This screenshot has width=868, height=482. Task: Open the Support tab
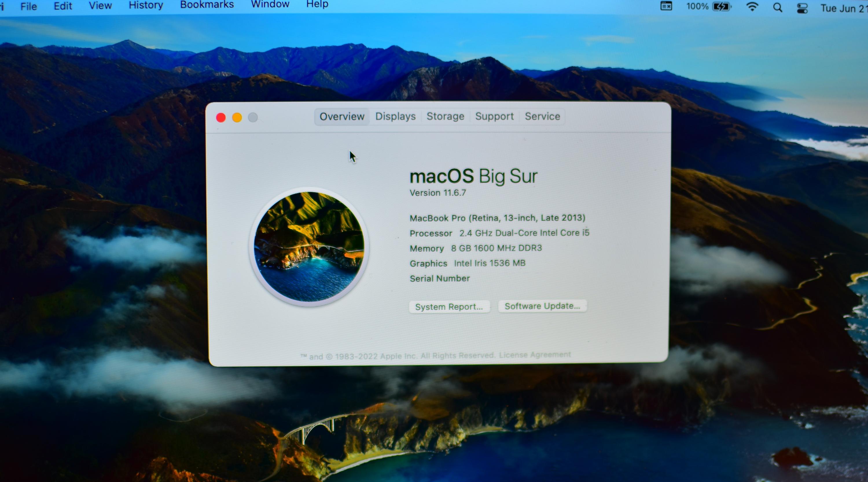494,117
